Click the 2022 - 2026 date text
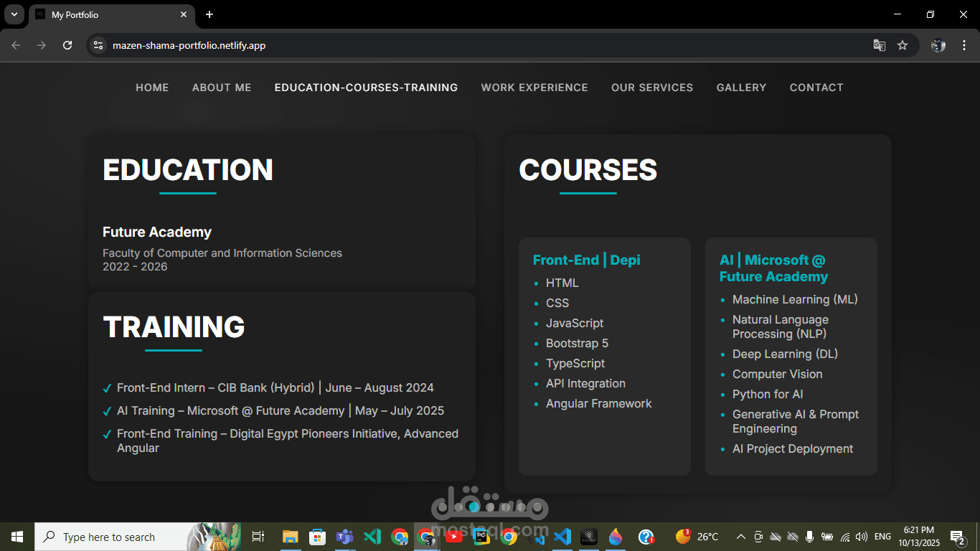 (x=135, y=267)
